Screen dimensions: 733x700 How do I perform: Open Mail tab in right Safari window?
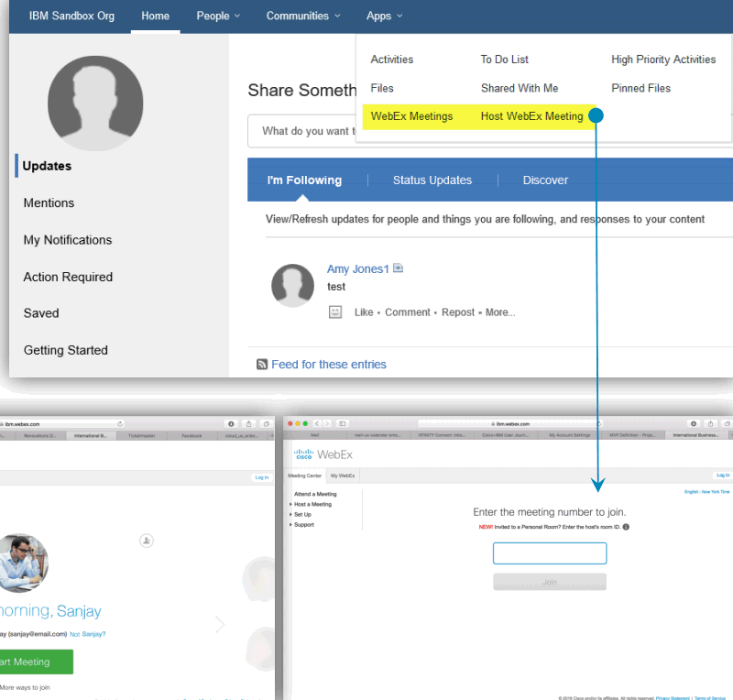(x=315, y=435)
